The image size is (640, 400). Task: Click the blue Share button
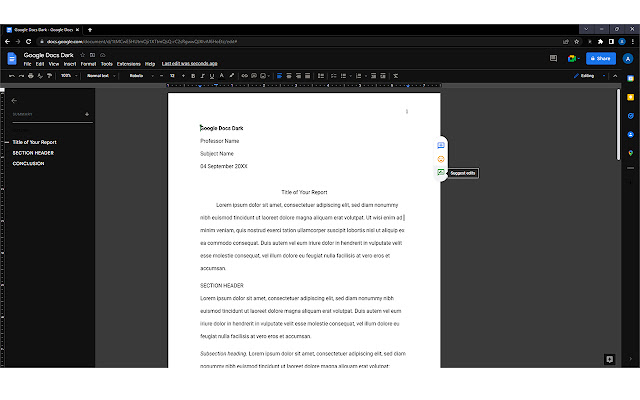(601, 58)
